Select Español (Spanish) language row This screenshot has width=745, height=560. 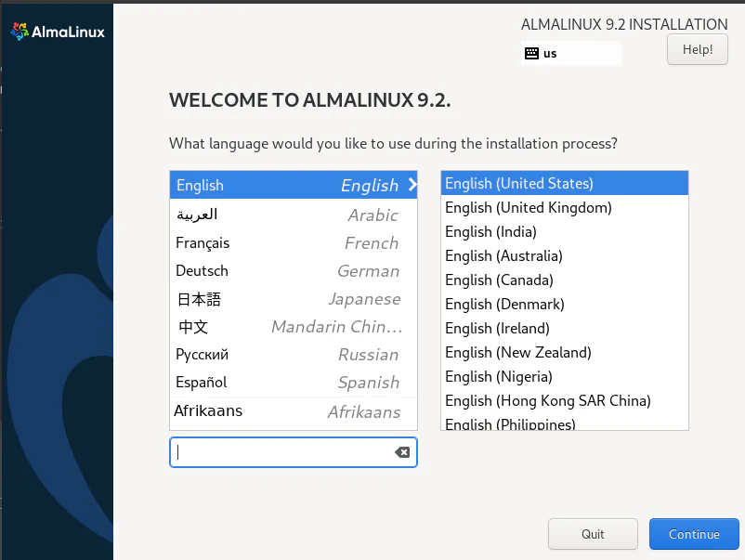pyautogui.click(x=294, y=383)
